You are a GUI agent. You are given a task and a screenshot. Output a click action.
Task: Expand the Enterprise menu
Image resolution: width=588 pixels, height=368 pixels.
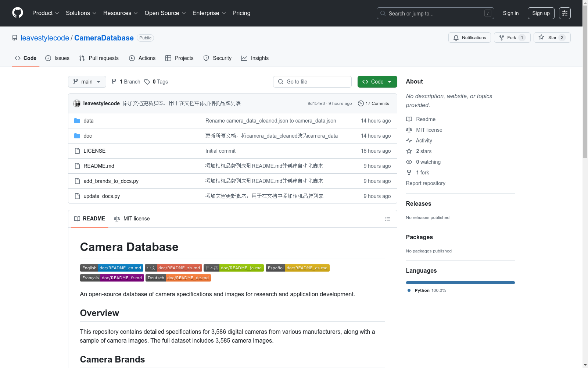209,13
